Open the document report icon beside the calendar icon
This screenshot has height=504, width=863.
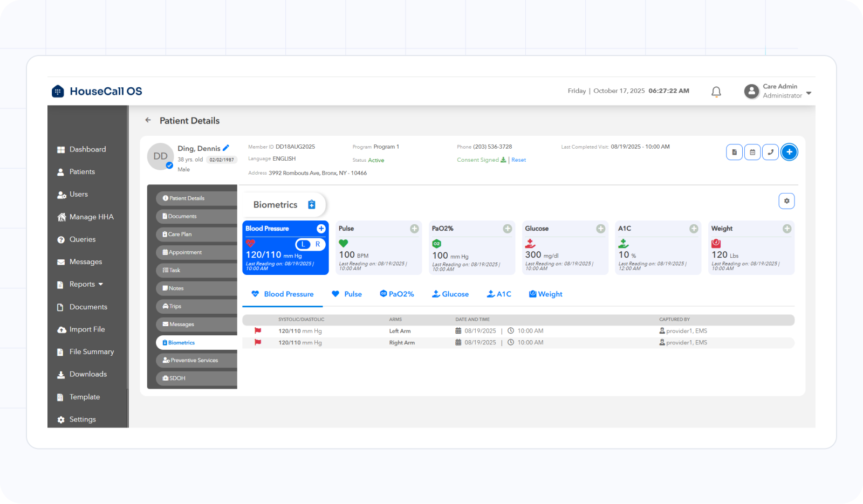tap(734, 152)
